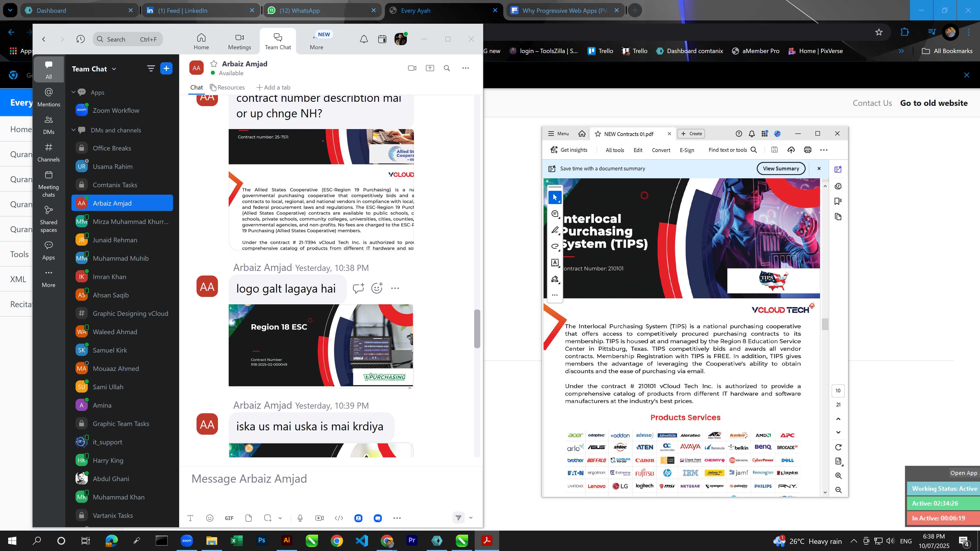
Task: Open the GIF picker in composer
Action: pyautogui.click(x=229, y=518)
